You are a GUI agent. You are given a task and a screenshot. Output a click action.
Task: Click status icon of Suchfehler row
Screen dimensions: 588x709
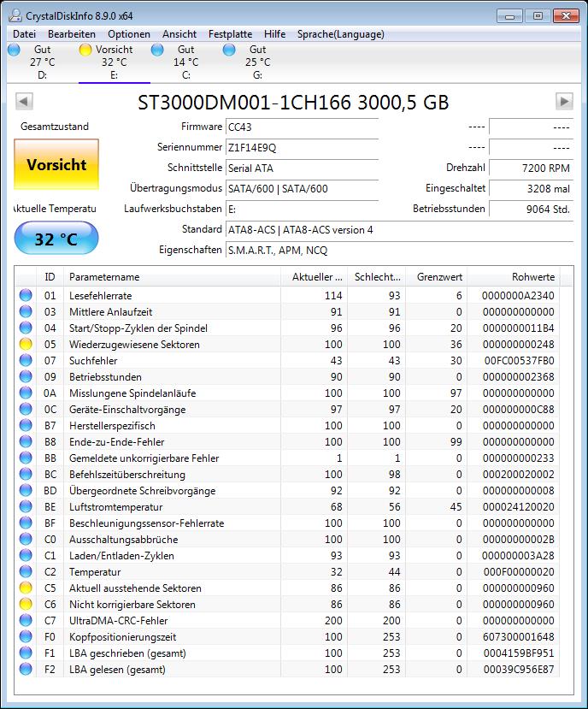click(26, 360)
